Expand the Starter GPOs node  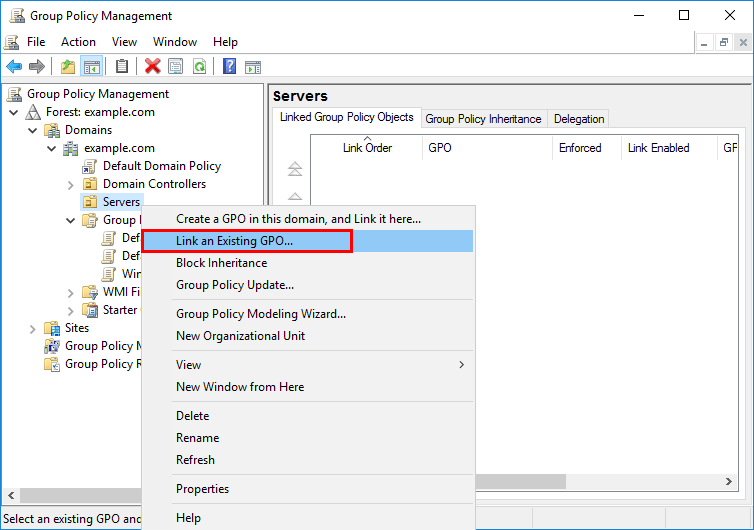71,311
